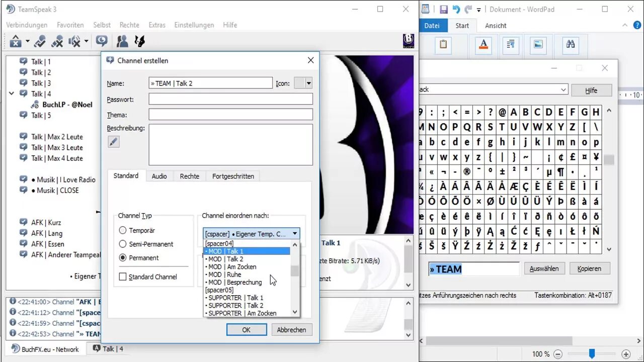
Task: Click the Auswählen button
Action: (x=544, y=268)
